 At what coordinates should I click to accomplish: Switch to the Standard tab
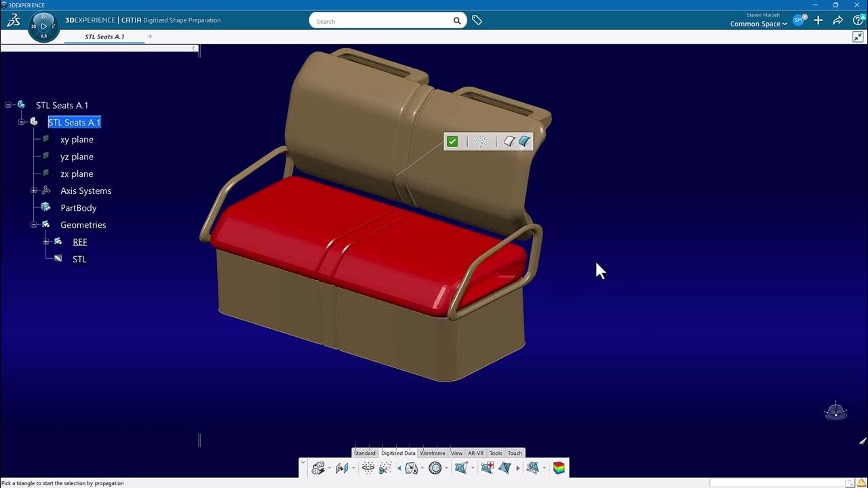pyautogui.click(x=364, y=453)
